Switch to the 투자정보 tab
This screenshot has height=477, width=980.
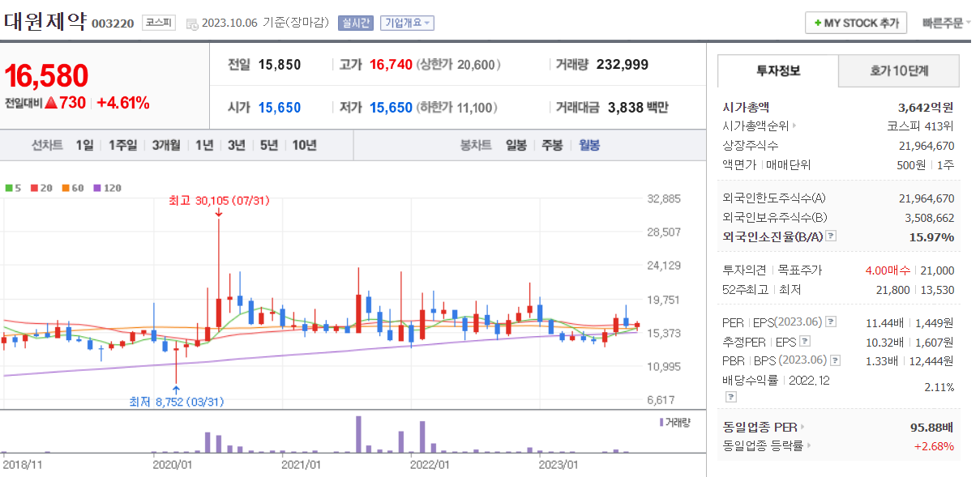point(778,70)
